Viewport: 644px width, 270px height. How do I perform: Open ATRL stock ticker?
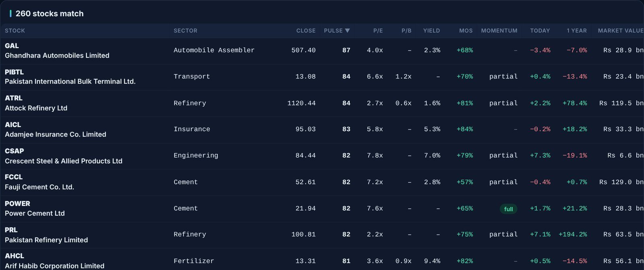[x=14, y=98]
